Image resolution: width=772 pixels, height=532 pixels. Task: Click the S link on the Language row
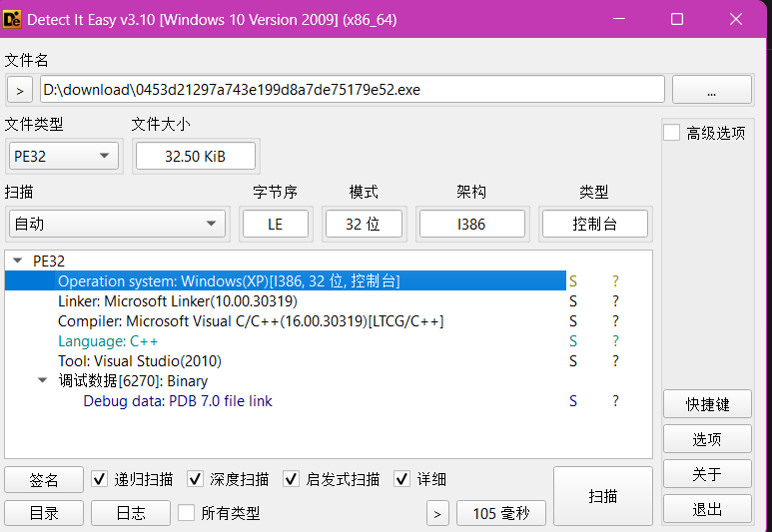[573, 341]
